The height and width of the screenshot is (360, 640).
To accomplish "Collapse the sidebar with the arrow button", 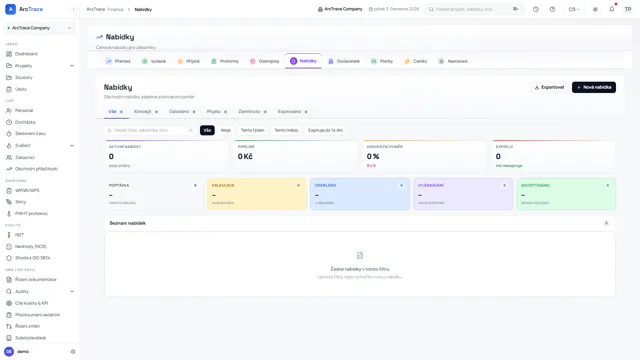I will (73, 9).
